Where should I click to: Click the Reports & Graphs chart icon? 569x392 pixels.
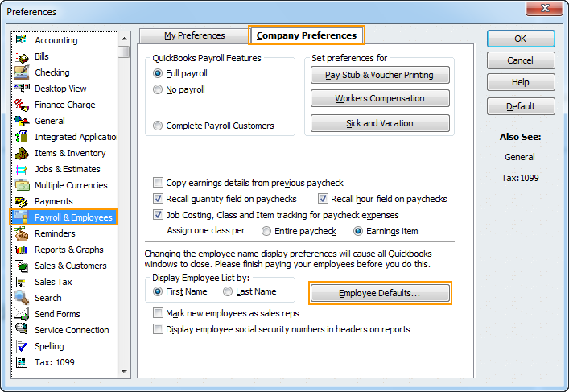22,250
